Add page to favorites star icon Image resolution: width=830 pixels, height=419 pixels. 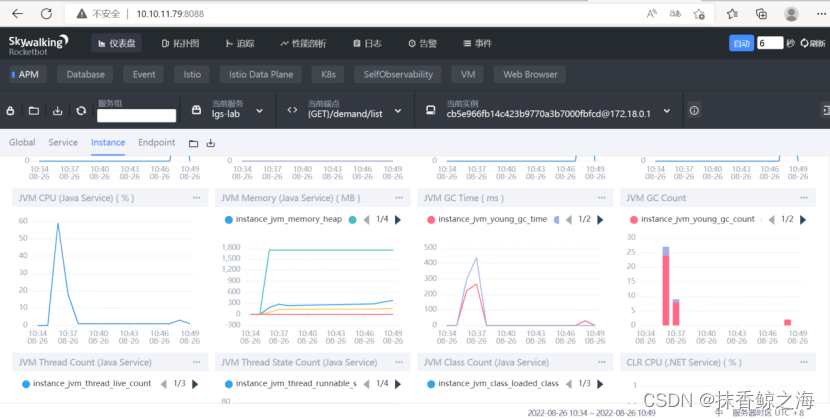point(699,14)
